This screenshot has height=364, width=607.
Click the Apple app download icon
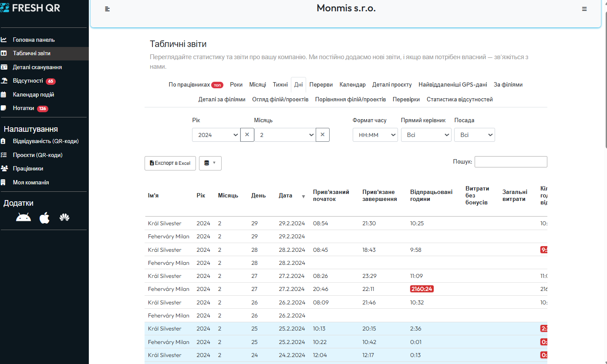tap(44, 218)
